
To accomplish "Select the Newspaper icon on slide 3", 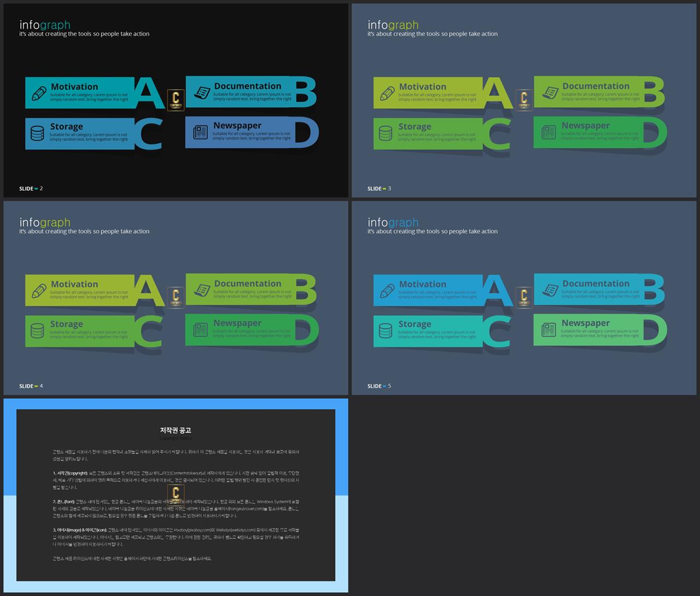I will [x=549, y=132].
